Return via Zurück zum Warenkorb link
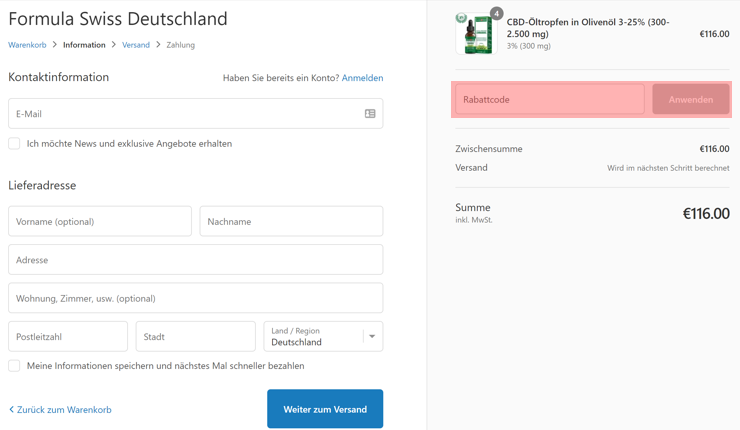This screenshot has width=740, height=430. point(65,410)
